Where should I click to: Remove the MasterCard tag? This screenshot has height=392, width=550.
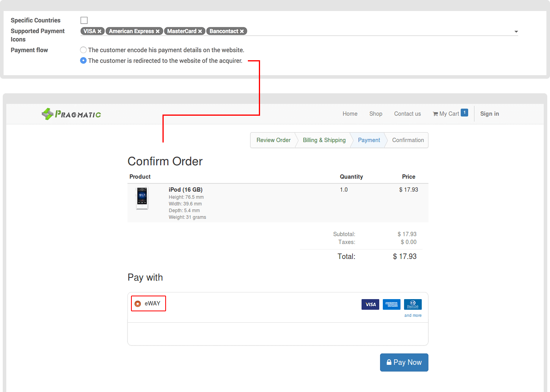click(200, 31)
